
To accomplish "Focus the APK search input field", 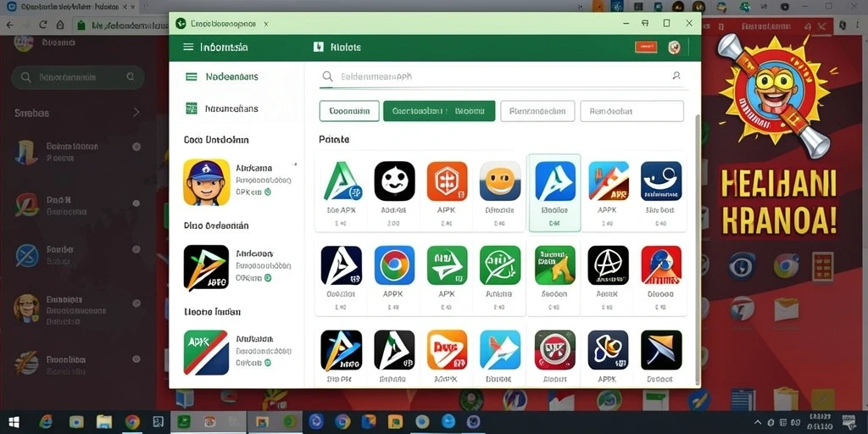I will (x=504, y=76).
